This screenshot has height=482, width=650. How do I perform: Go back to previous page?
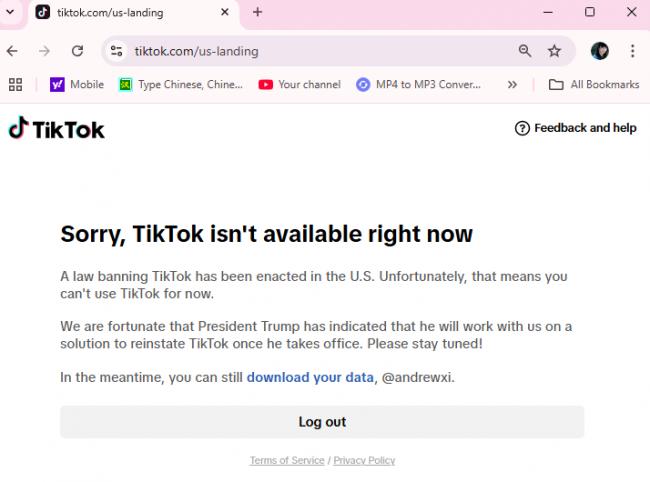(x=12, y=51)
